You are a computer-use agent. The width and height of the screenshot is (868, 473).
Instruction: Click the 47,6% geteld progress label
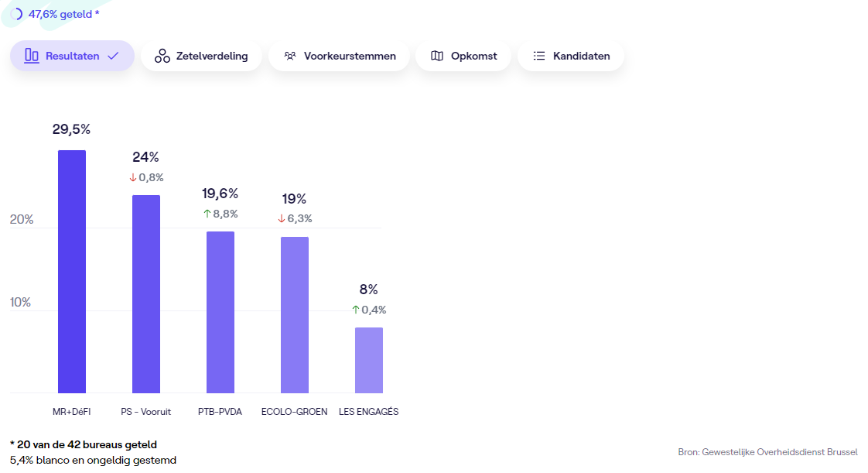[x=63, y=14]
